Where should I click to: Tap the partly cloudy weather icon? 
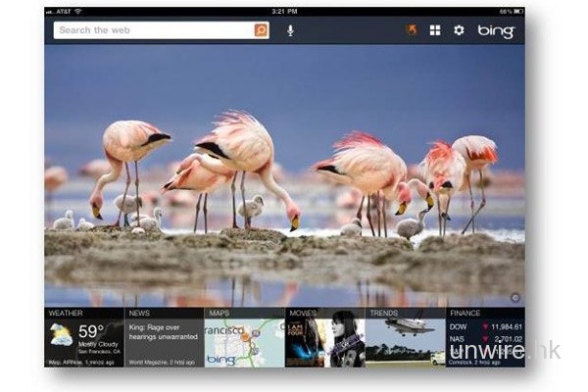click(61, 335)
